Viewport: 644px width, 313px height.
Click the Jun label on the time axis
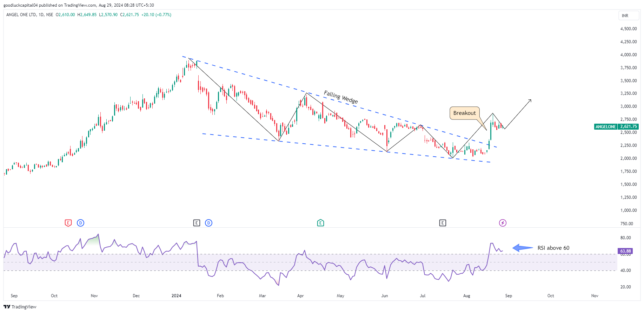click(x=385, y=296)
